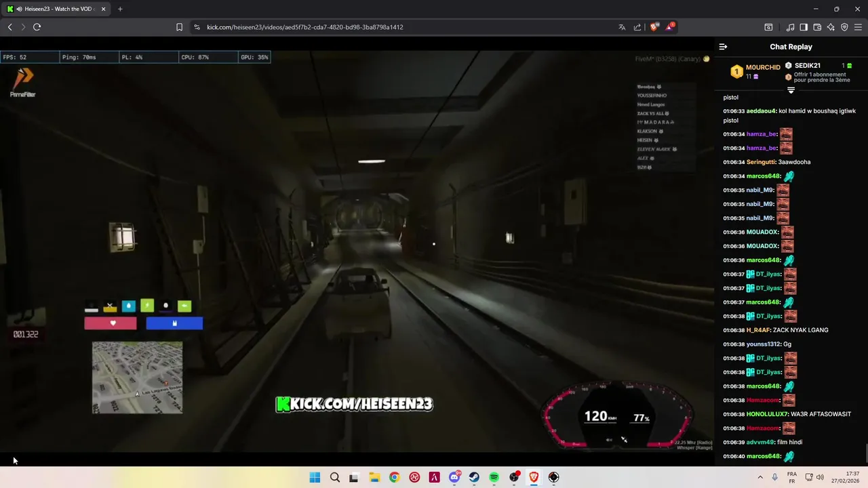Click 'Offrir 1 abonnement' gift prompt
Image resolution: width=868 pixels, height=488 pixels.
[821, 77]
